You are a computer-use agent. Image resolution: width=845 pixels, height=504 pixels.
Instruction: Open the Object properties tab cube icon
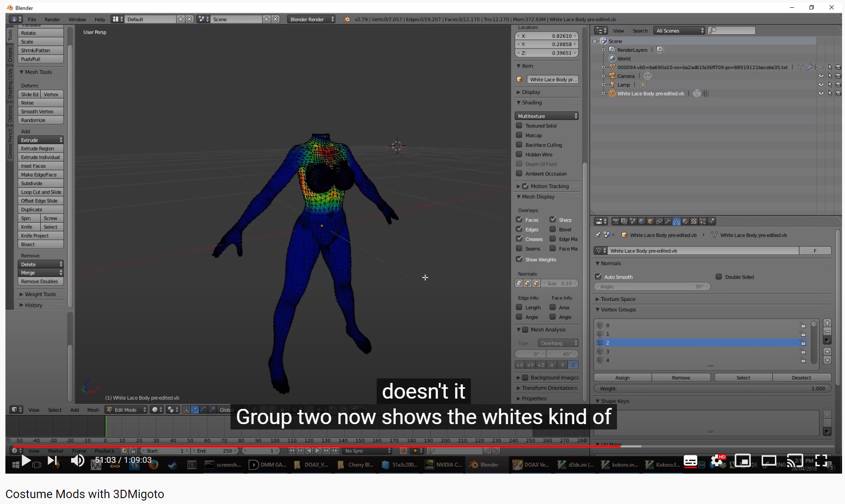pos(650,221)
